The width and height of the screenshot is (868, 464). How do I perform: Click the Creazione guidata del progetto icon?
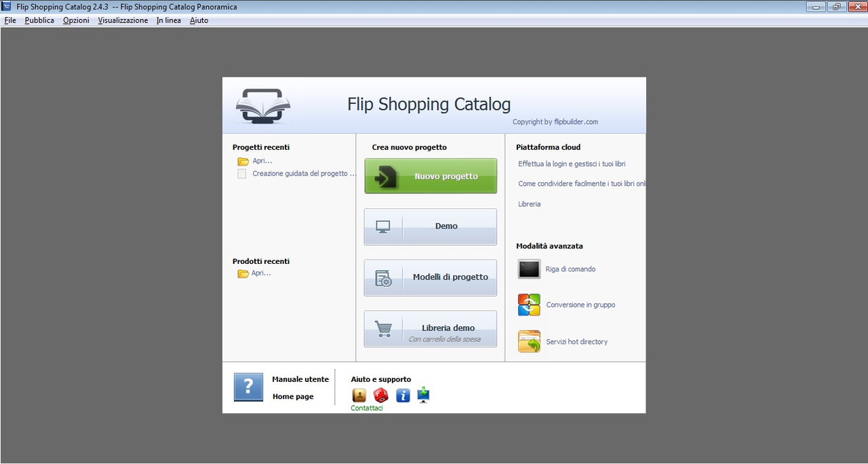coord(242,174)
